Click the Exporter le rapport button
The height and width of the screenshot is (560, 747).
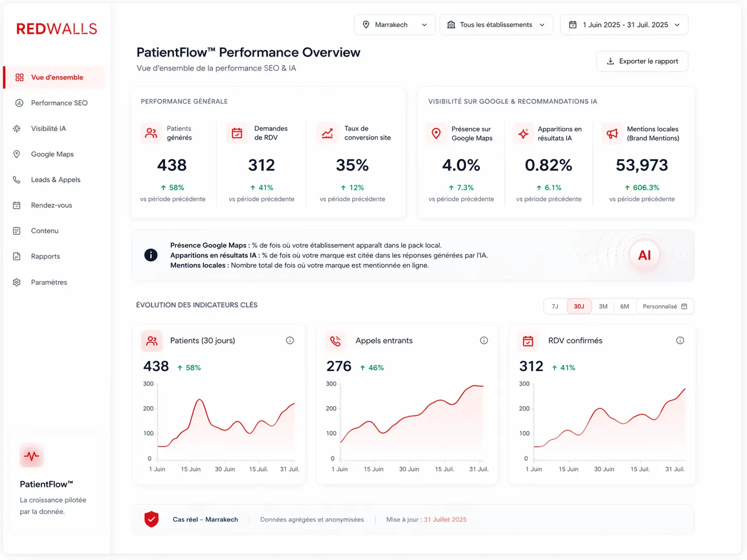pos(642,61)
